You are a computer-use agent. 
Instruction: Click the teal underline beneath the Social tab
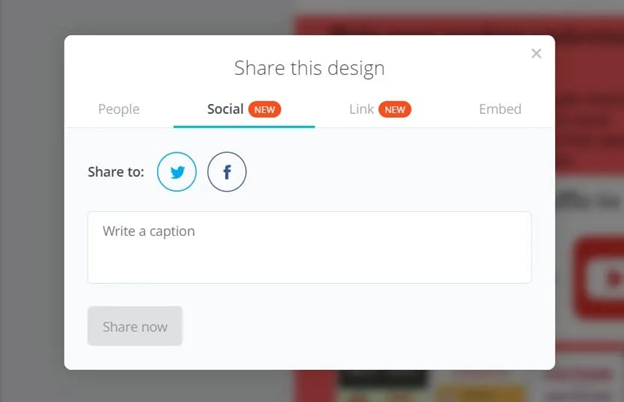[x=244, y=127]
